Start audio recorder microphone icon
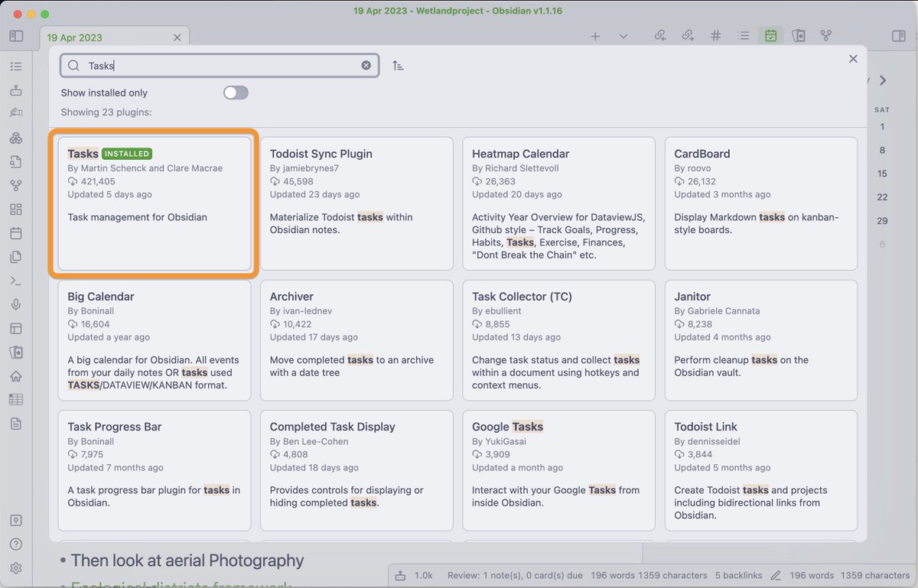This screenshot has width=918, height=588. (x=16, y=304)
